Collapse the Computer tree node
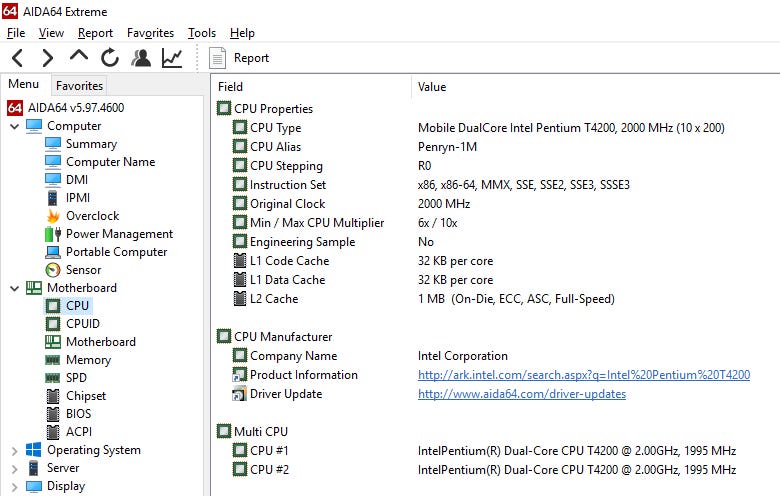Viewport: 780px width, 496px height. [x=14, y=126]
